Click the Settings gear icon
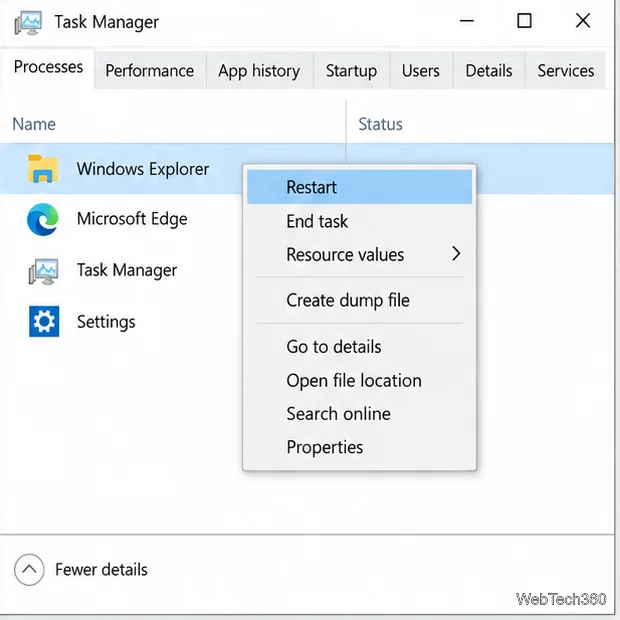The height and width of the screenshot is (620, 620). pos(44,321)
